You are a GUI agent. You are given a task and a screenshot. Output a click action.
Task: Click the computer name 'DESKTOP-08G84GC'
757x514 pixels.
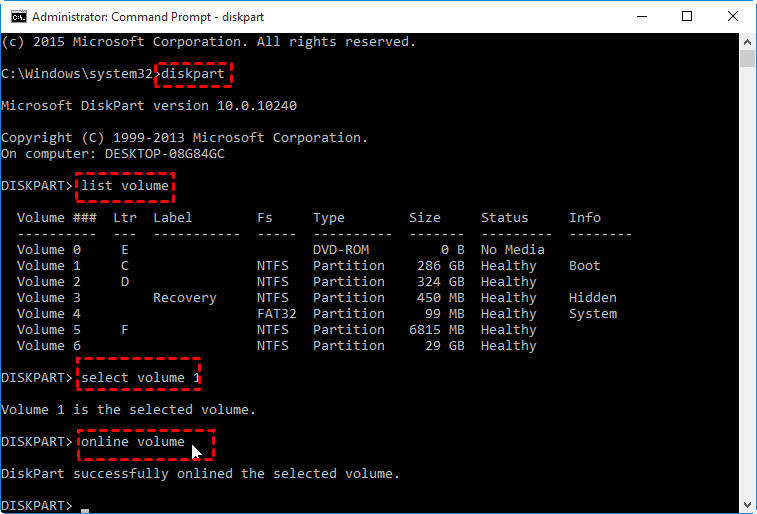click(165, 154)
